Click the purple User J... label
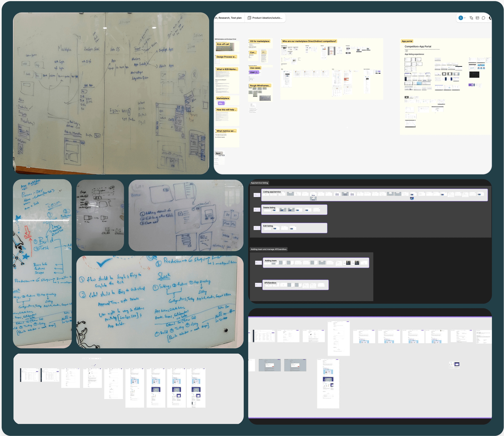 (x=254, y=72)
